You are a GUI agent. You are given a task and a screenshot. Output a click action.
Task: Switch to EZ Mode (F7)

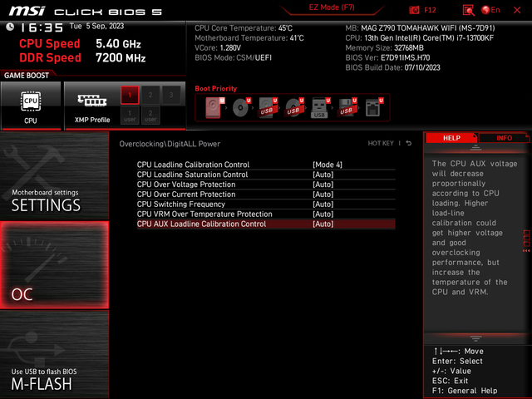(x=332, y=7)
